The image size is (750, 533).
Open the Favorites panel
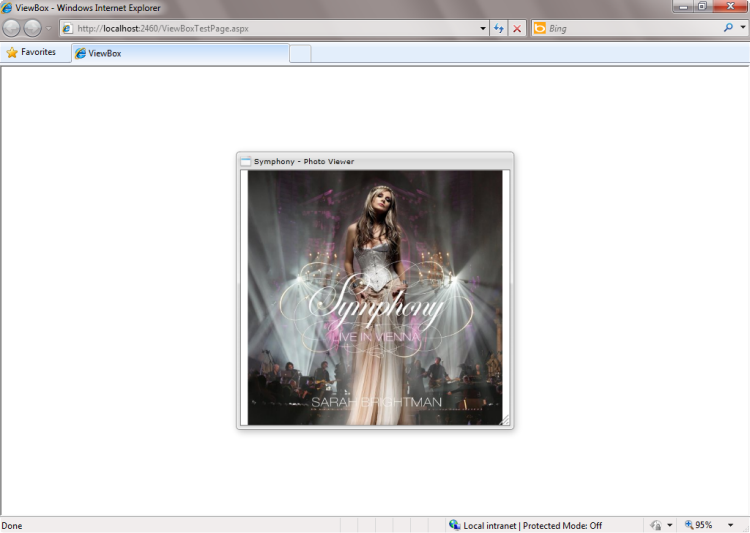coord(31,52)
